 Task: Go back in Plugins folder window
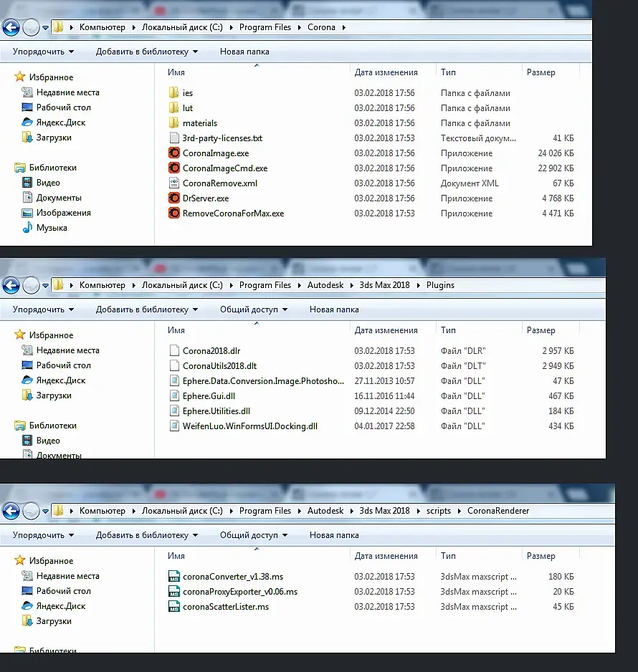(11, 285)
